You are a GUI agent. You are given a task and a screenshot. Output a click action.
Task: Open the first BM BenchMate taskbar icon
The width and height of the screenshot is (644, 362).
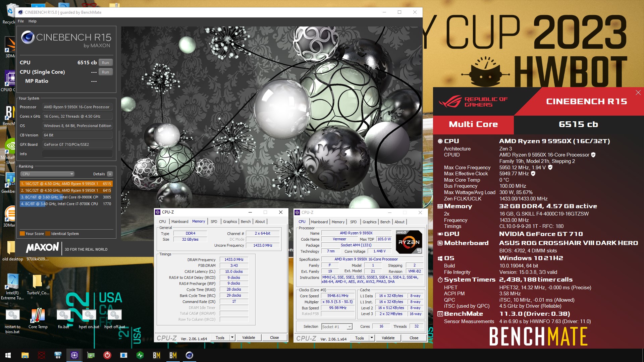pos(157,355)
